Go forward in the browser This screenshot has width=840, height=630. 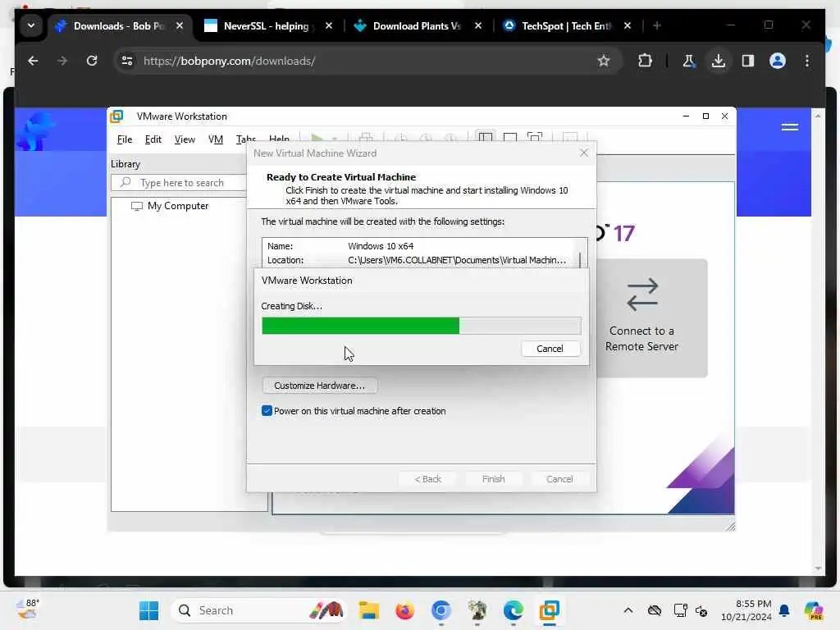(x=62, y=61)
